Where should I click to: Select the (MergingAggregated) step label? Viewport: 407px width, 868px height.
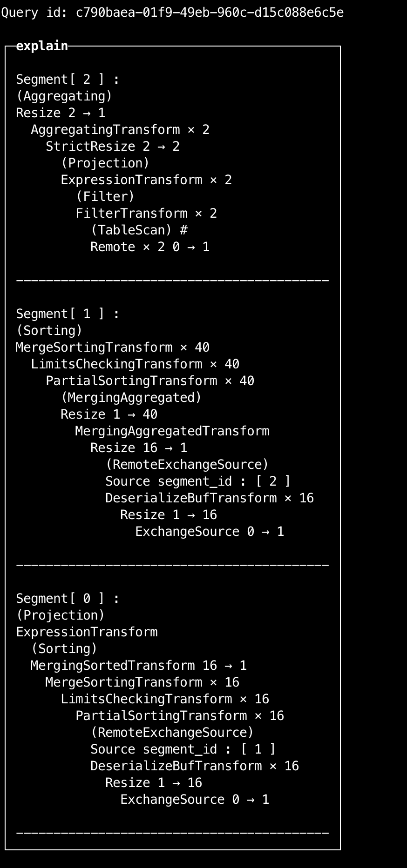tap(131, 398)
